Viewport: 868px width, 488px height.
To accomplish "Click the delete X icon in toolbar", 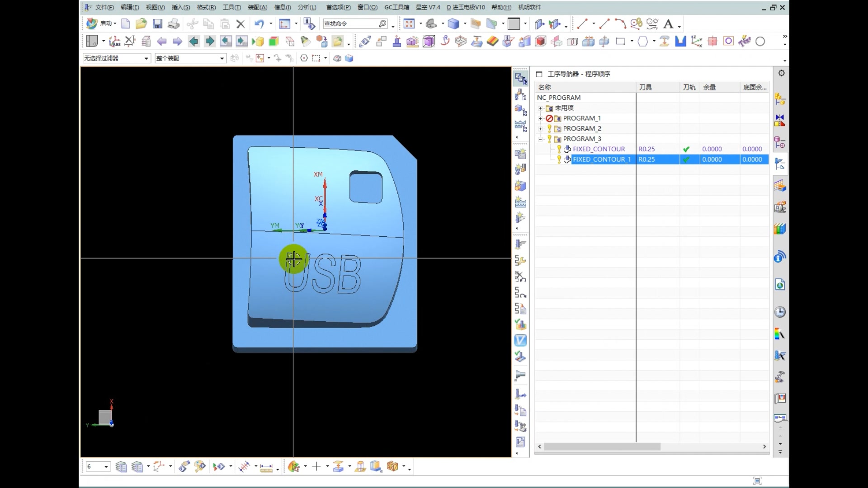I will (x=241, y=23).
